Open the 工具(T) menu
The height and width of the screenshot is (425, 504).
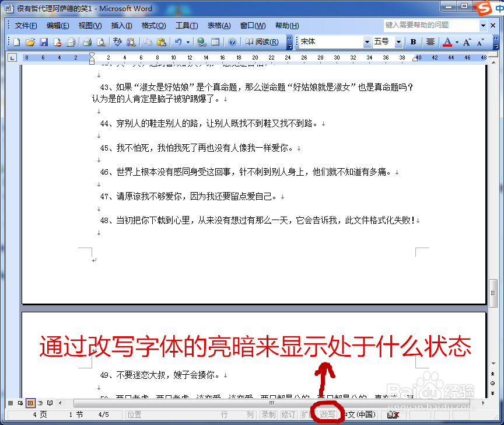pos(187,26)
